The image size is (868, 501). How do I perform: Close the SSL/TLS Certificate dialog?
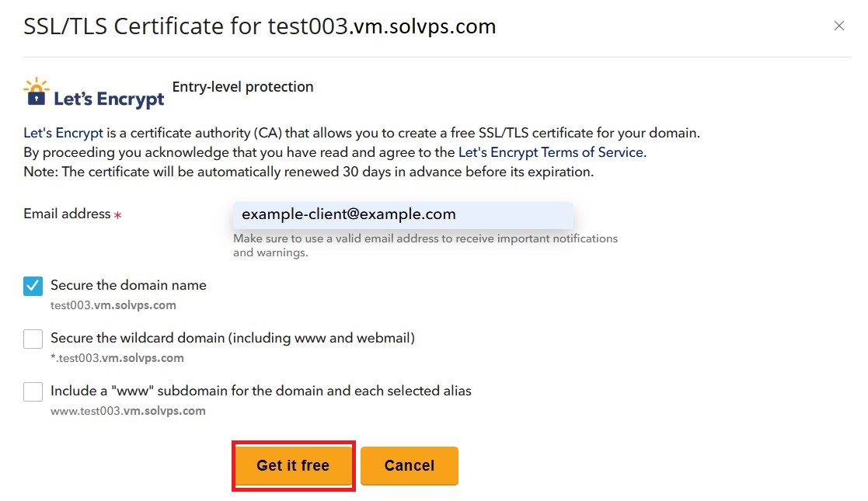click(x=838, y=26)
